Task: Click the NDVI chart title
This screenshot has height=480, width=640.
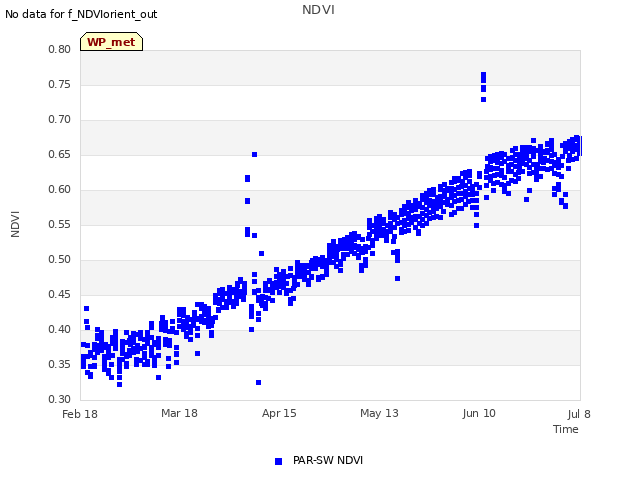Action: click(318, 9)
